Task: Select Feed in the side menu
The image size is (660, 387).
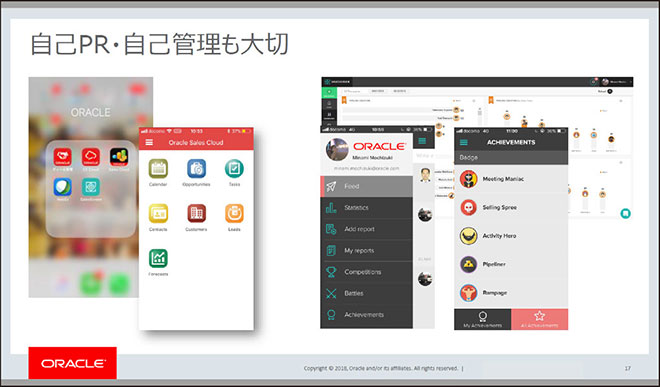Action: (367, 186)
